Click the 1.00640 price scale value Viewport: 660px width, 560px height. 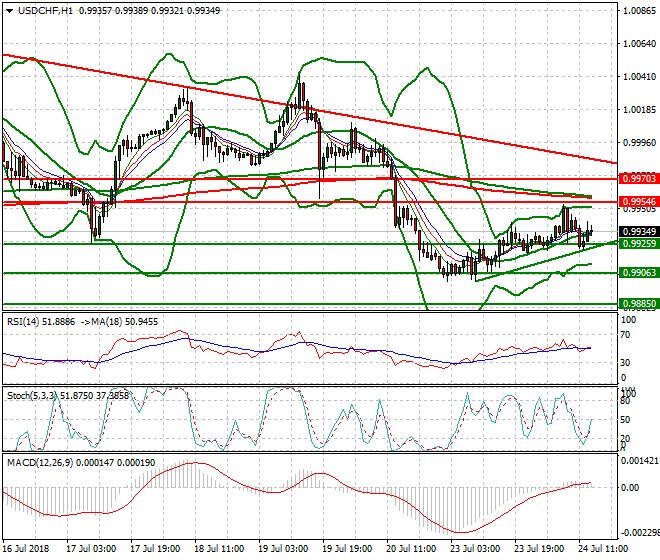click(639, 44)
